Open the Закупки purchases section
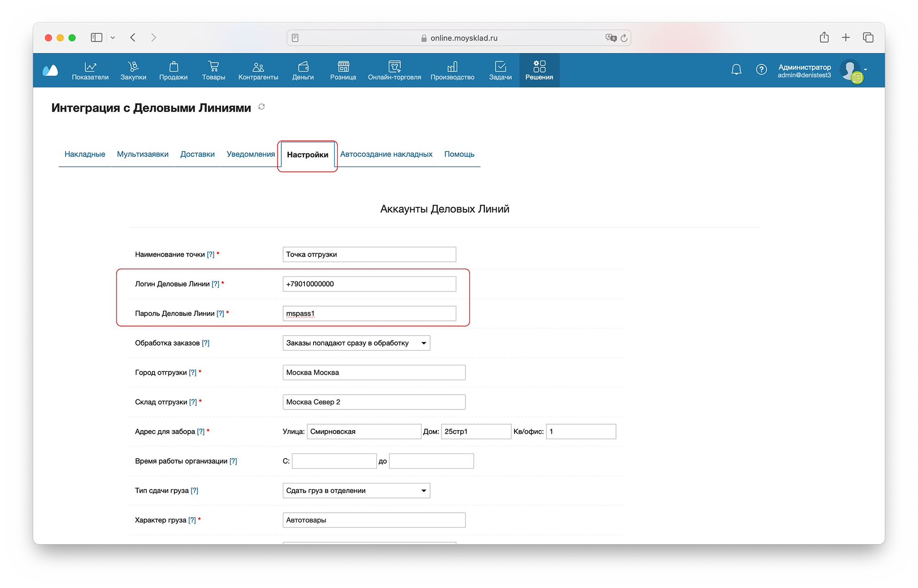Viewport: 918px width, 588px height. (x=133, y=70)
